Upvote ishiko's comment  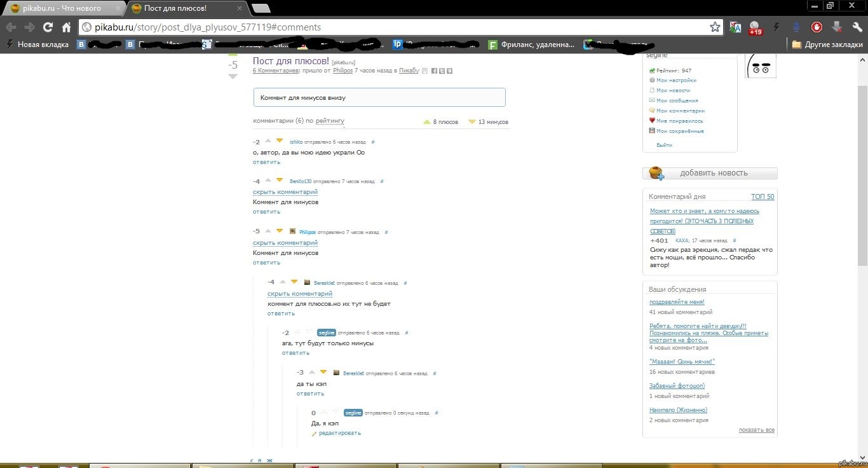[x=268, y=141]
